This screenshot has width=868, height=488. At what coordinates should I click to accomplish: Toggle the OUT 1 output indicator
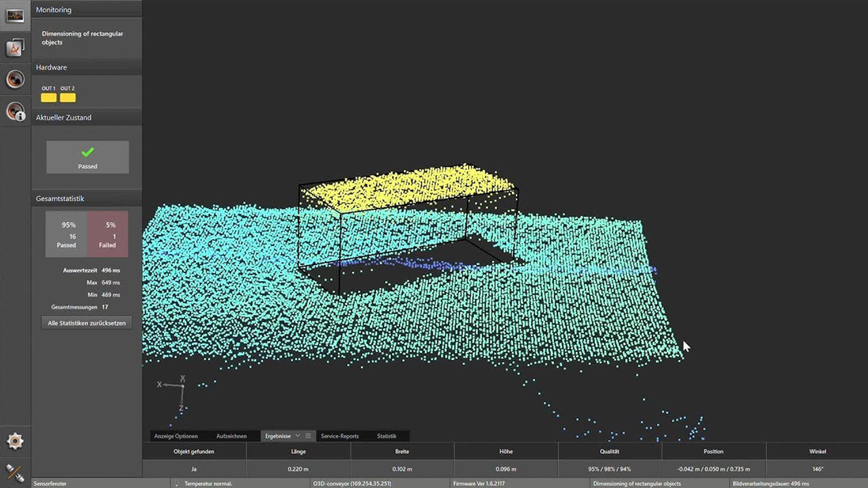48,98
